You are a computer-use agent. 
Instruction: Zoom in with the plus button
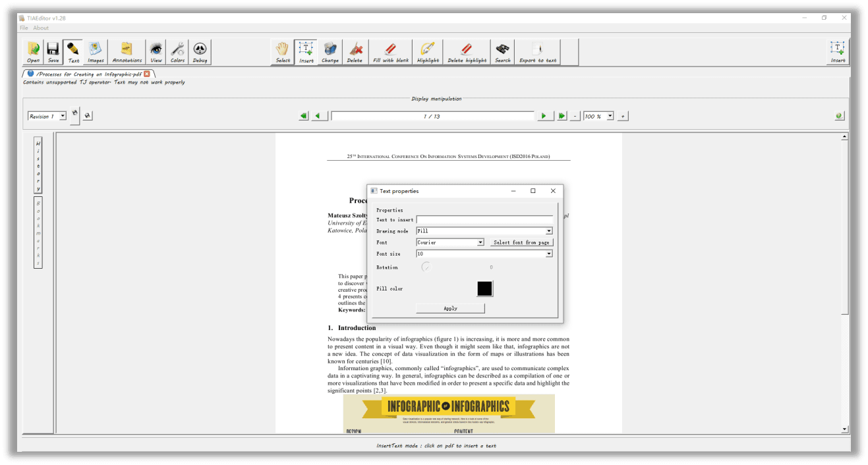pos(623,116)
